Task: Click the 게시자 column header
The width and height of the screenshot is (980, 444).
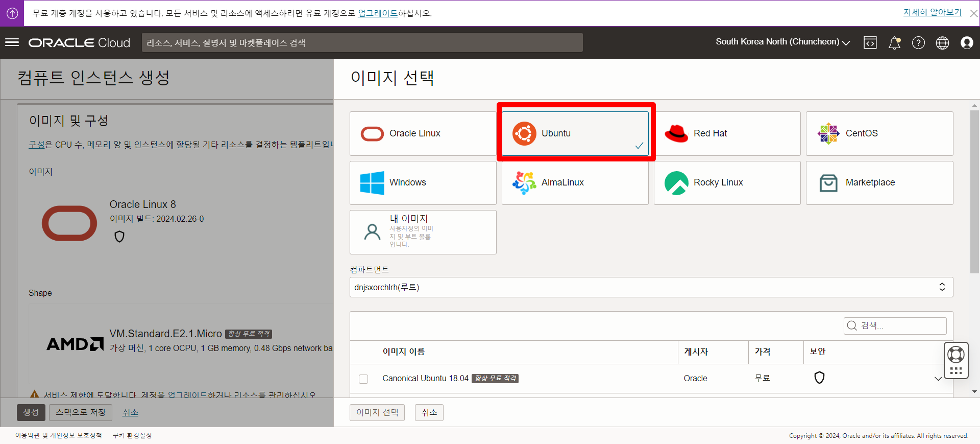Action: click(x=696, y=352)
